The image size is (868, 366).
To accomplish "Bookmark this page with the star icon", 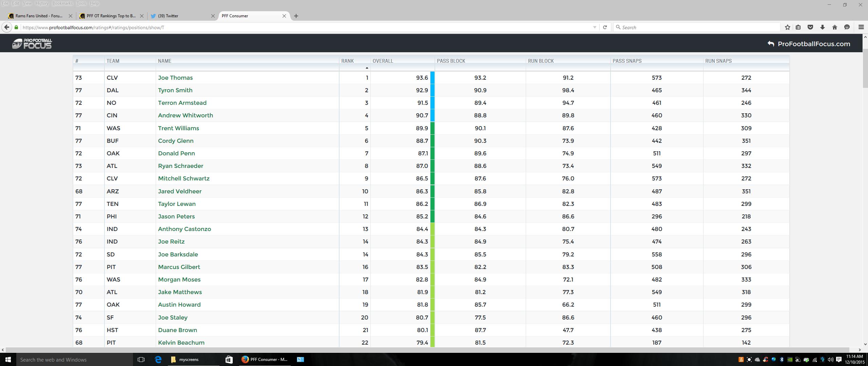I will [x=787, y=27].
